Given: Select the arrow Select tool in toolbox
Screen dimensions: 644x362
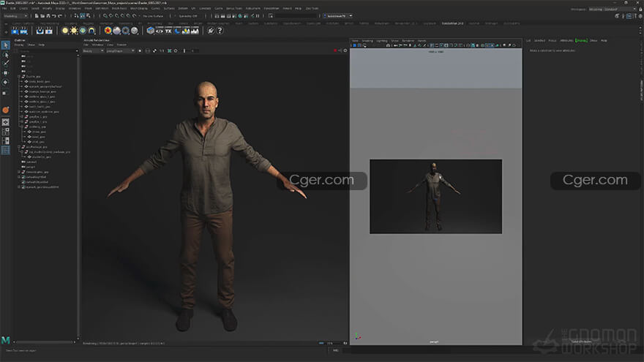Looking at the screenshot, I should click(5, 45).
